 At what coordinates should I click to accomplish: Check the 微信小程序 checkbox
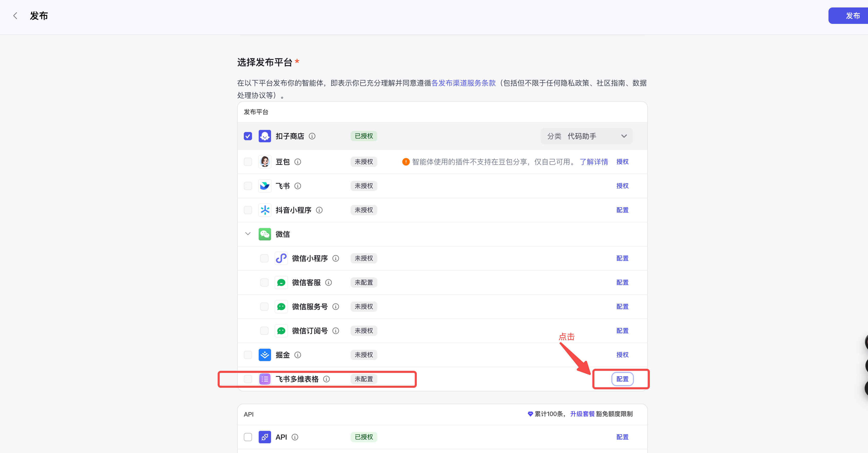264,258
